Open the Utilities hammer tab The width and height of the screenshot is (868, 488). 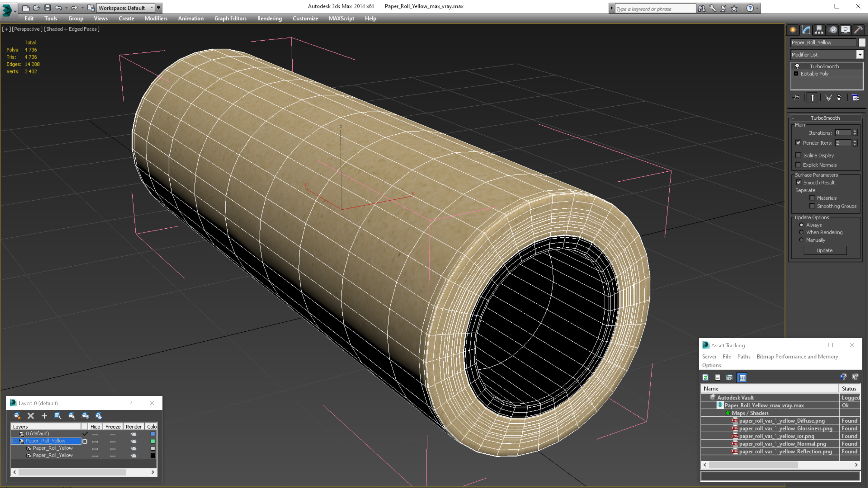click(859, 30)
